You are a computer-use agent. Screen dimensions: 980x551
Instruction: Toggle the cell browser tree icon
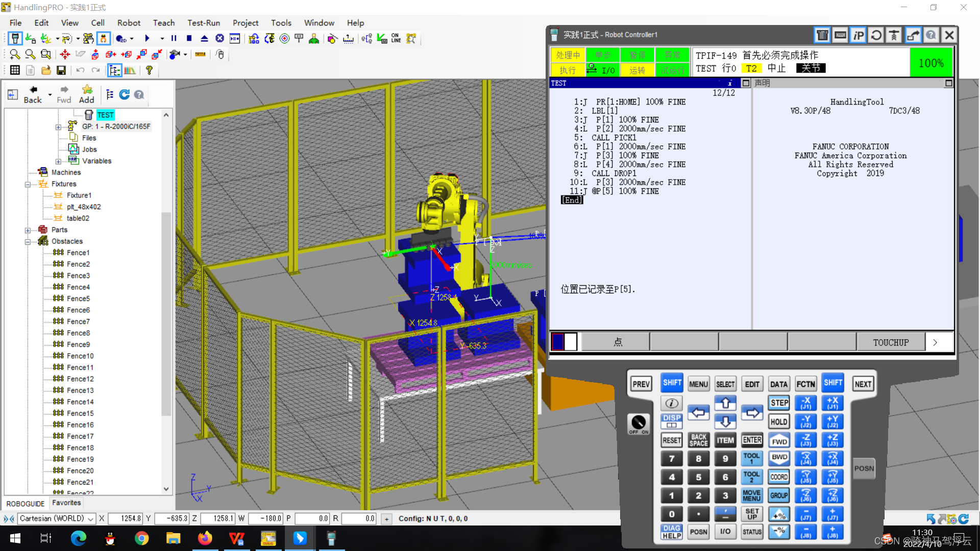point(115,70)
